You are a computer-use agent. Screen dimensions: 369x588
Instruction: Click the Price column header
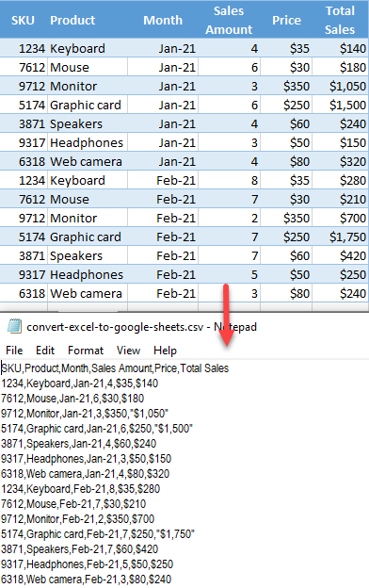[x=286, y=20]
